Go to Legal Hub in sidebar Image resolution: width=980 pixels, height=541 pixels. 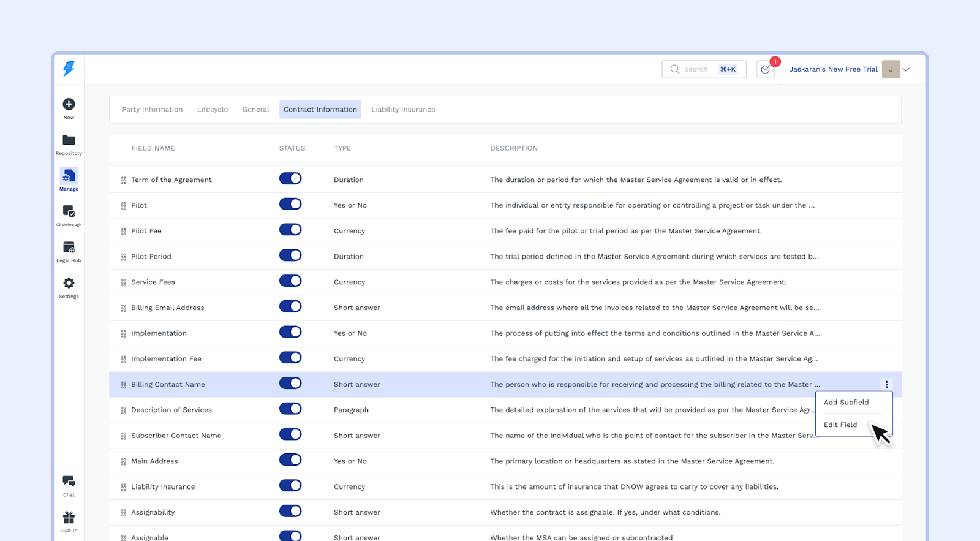[x=69, y=248]
